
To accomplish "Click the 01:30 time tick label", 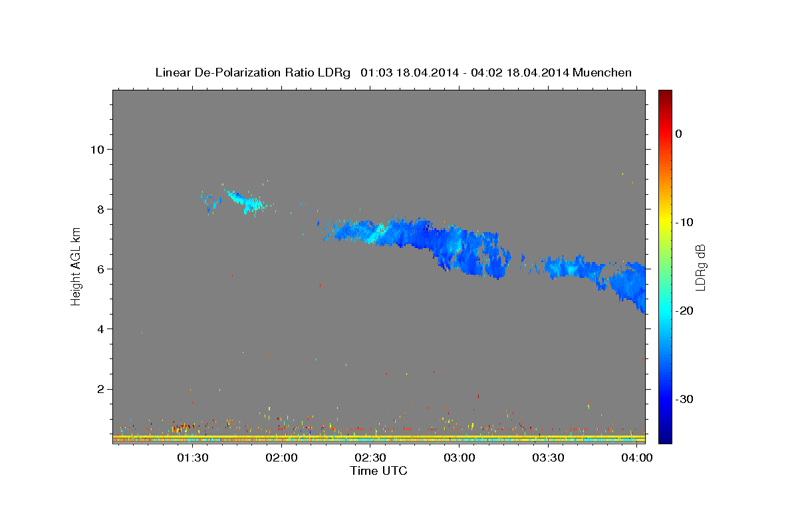I will coord(193,458).
